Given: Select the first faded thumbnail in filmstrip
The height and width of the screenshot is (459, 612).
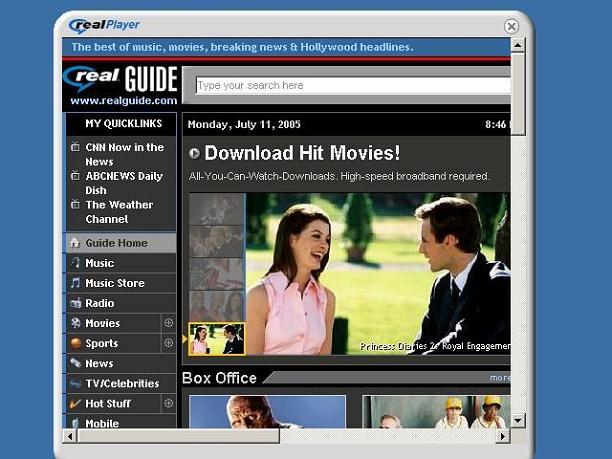Looking at the screenshot, I should click(217, 209).
